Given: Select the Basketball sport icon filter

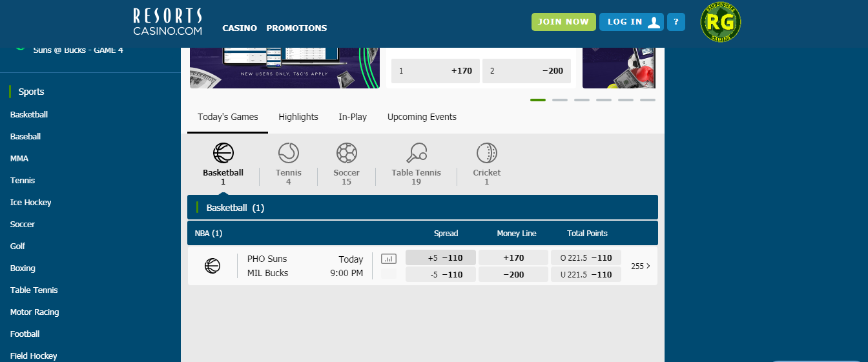Looking at the screenshot, I should click(223, 153).
